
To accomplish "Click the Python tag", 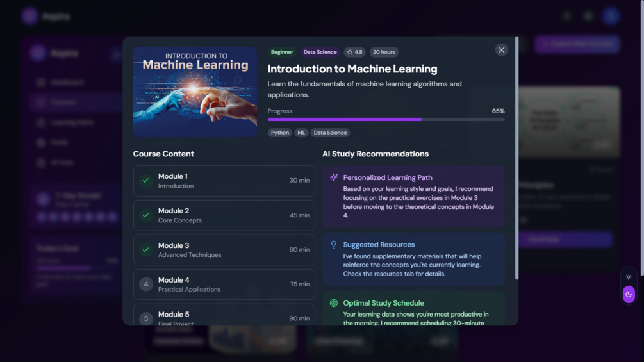I will pyautogui.click(x=279, y=133).
